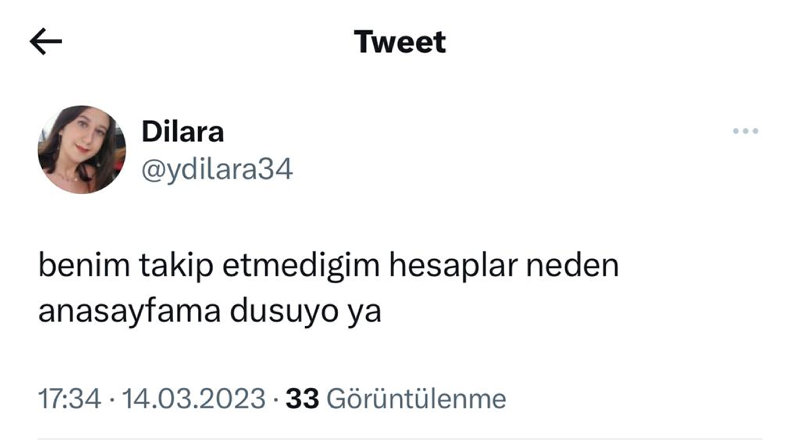Click the 17:34 timestamp
The image size is (800, 445).
tap(69, 399)
